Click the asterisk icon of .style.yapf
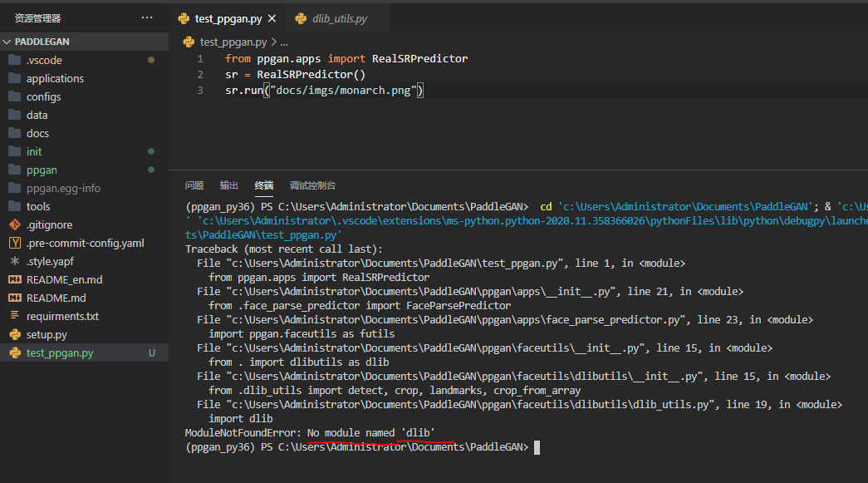Viewport: 868px width, 483px height. coord(15,261)
